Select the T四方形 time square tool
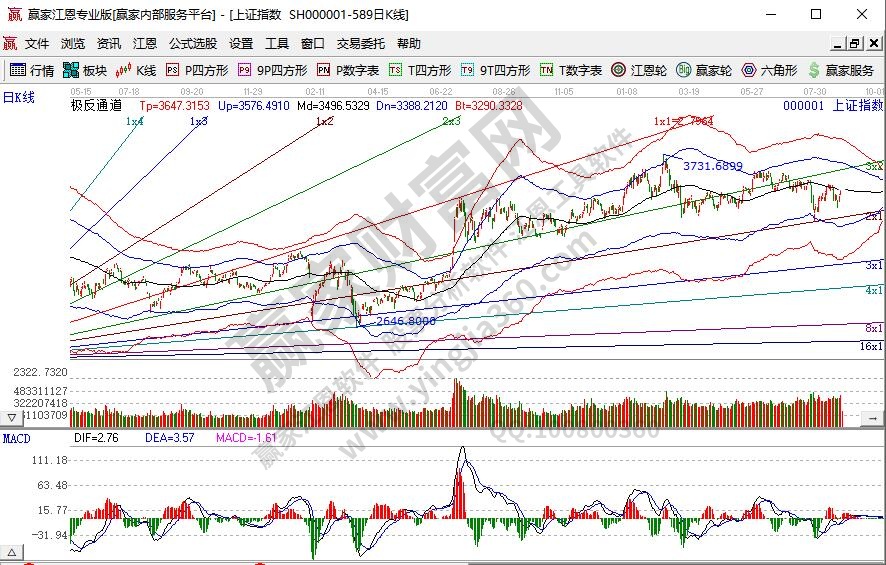Screen dimensions: 886x565 (420, 70)
